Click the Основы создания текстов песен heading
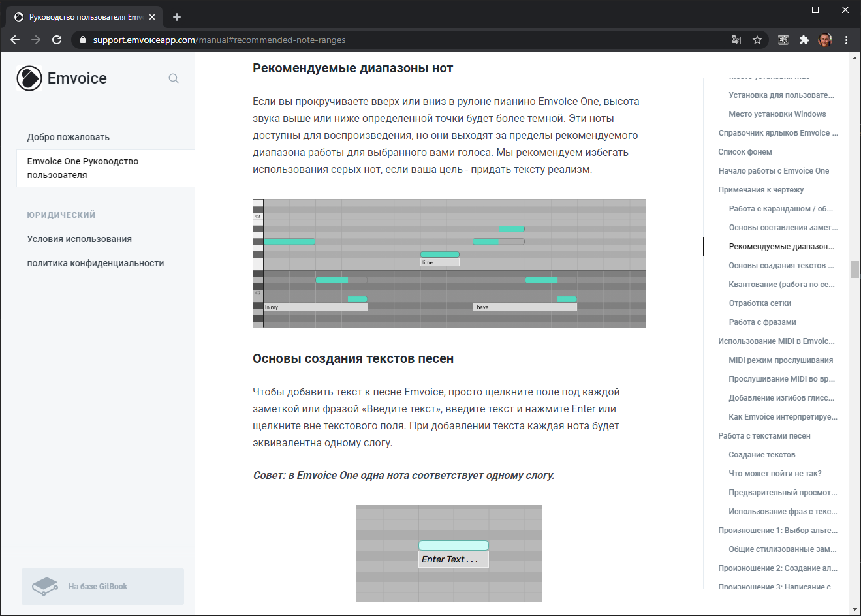The width and height of the screenshot is (861, 616). pos(353,359)
